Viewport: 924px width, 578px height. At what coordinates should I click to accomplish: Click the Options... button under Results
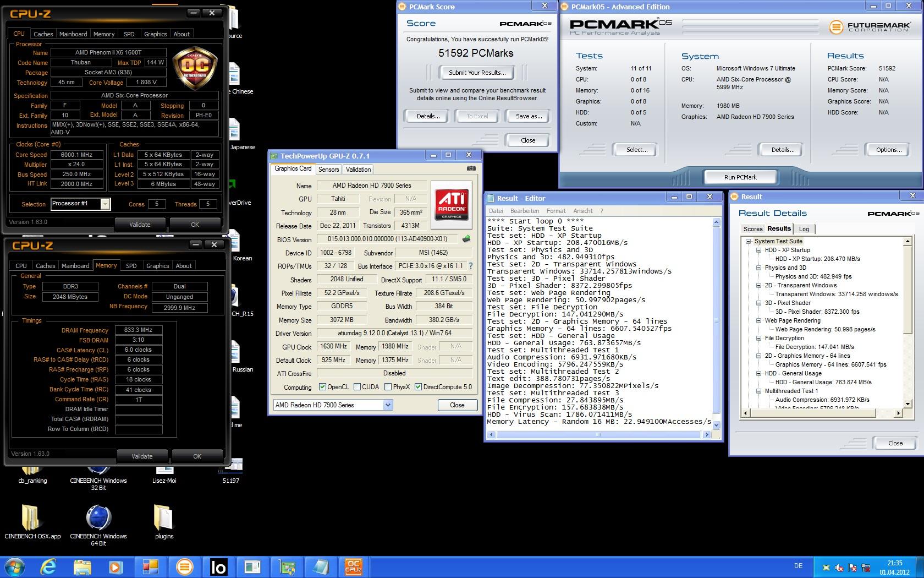pos(888,150)
